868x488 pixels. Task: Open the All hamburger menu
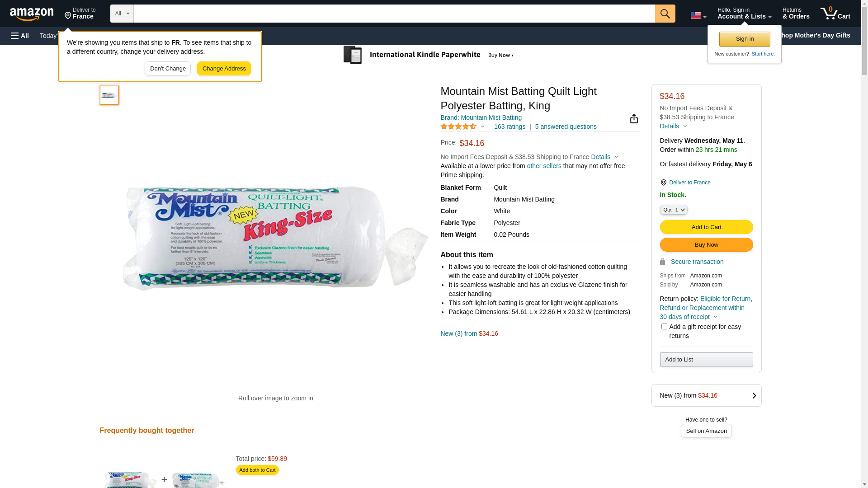pos(20,36)
